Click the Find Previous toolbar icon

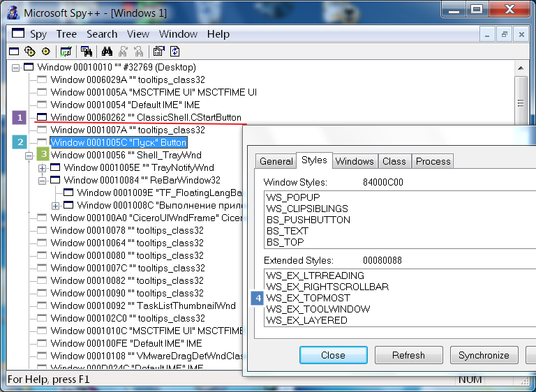[x=138, y=52]
